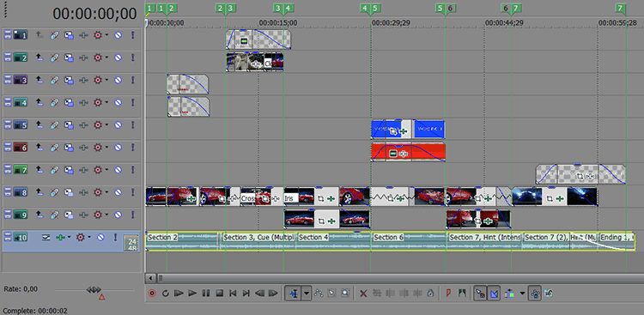Image resolution: width=644 pixels, height=315 pixels.
Task: Click the Record button in the transport bar
Action: [x=152, y=294]
